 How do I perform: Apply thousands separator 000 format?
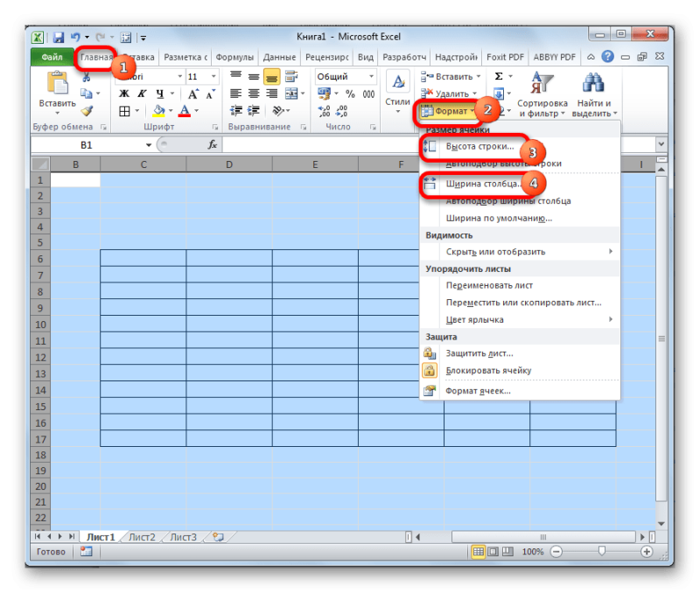368,94
